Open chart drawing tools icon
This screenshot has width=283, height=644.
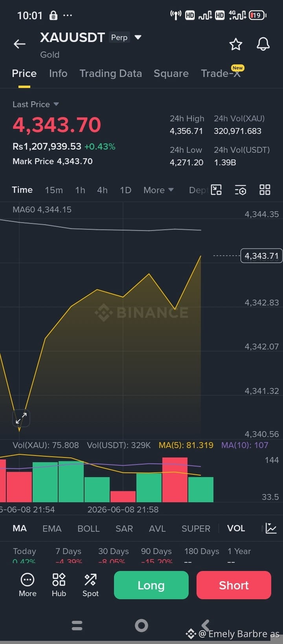216,190
